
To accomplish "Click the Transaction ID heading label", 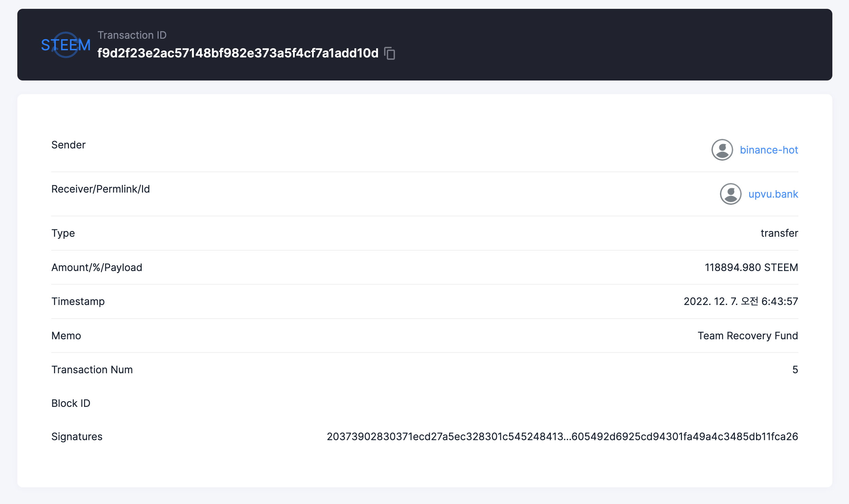I will pos(132,35).
